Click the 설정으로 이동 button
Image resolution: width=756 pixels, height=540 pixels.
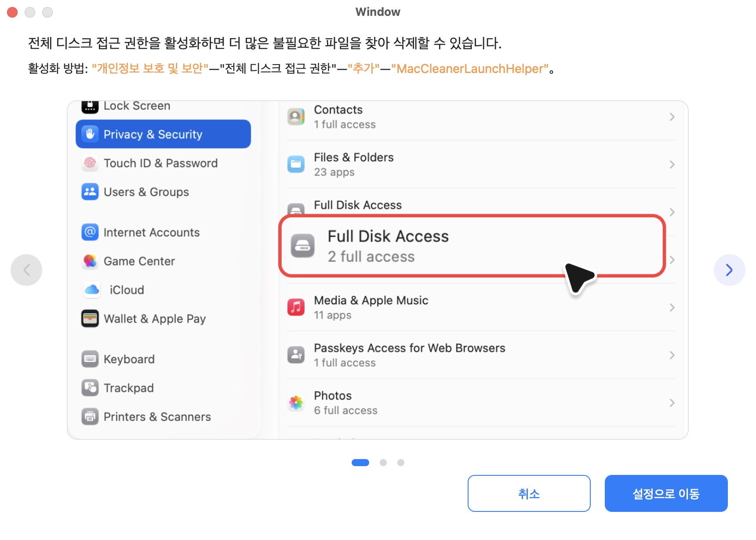point(666,493)
